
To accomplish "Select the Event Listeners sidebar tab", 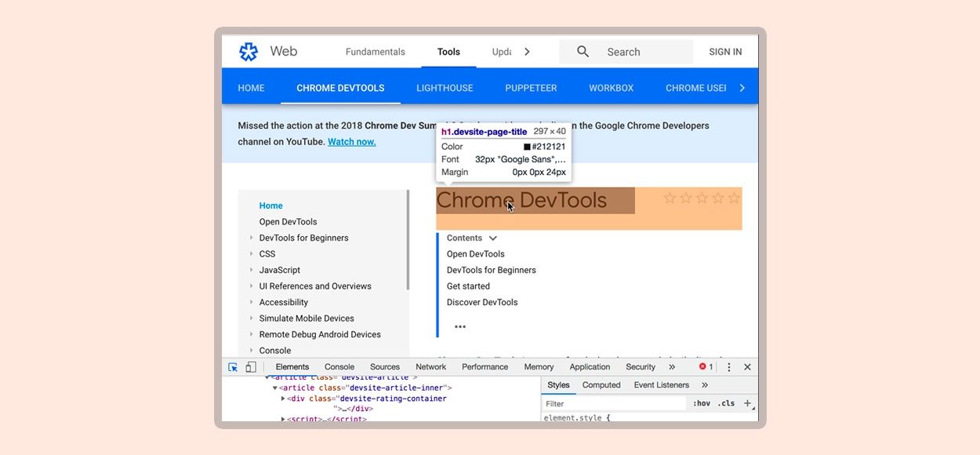I will [x=662, y=385].
